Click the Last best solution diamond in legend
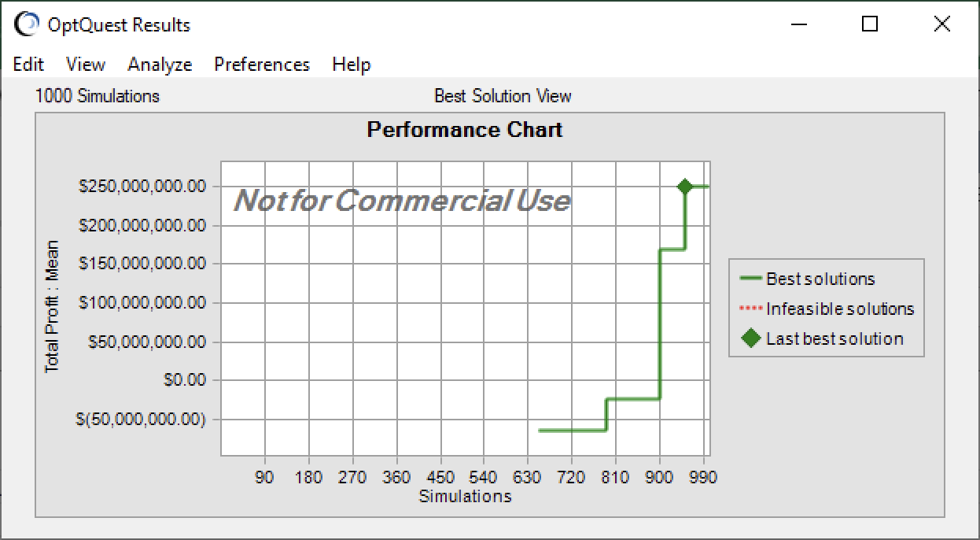The image size is (980, 540). pos(751,338)
